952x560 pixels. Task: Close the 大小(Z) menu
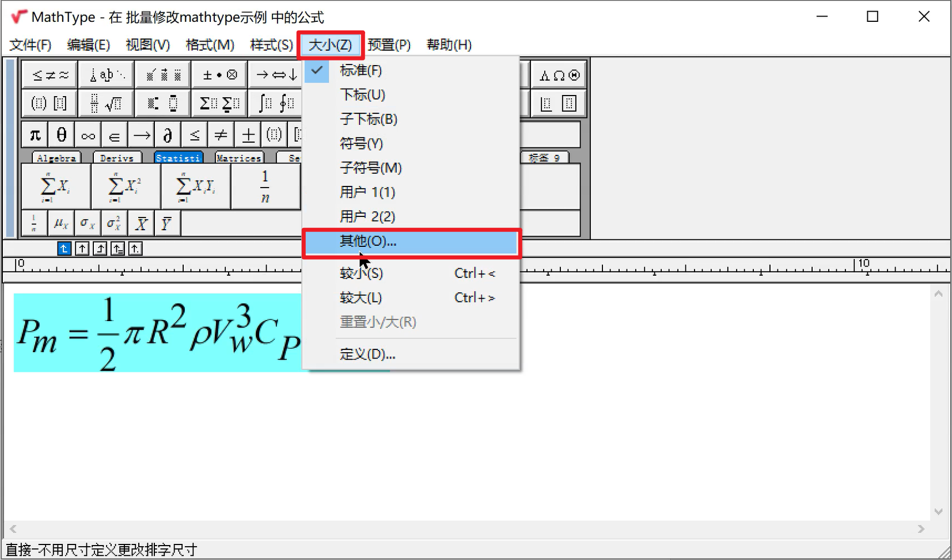(x=331, y=45)
